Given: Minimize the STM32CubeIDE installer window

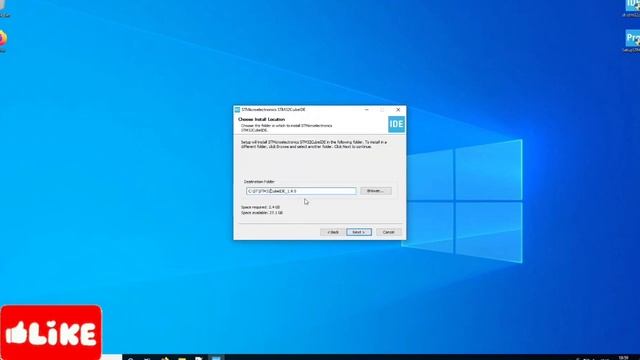Looking at the screenshot, I should [367, 110].
